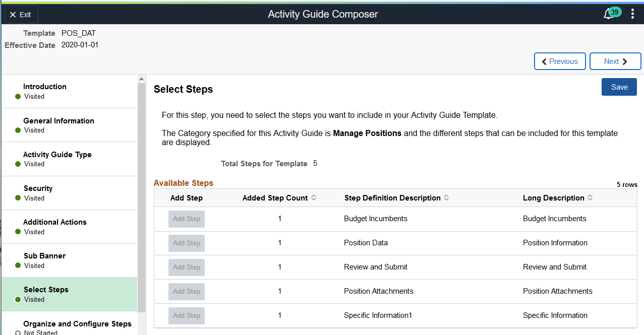The height and width of the screenshot is (335, 644).
Task: Click the Position Information long description
Action: pyautogui.click(x=555, y=243)
